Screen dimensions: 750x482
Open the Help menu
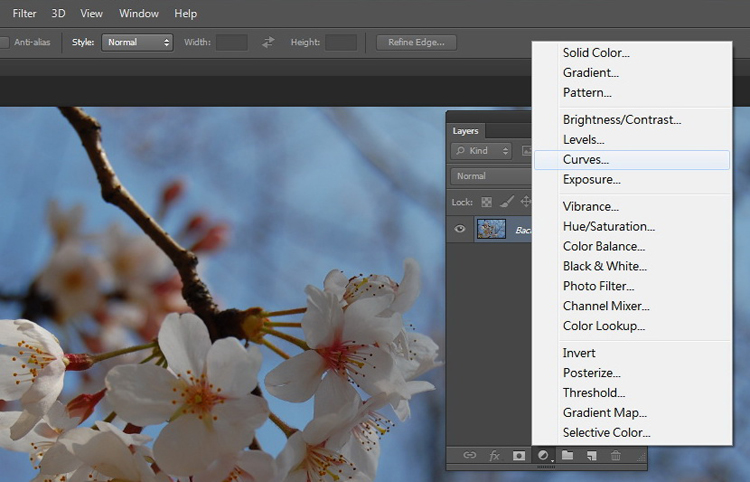point(186,13)
